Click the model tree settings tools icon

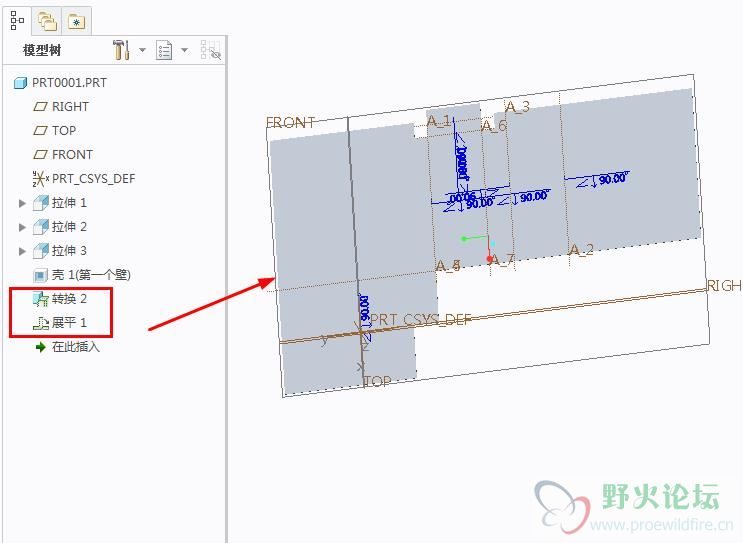click(121, 50)
